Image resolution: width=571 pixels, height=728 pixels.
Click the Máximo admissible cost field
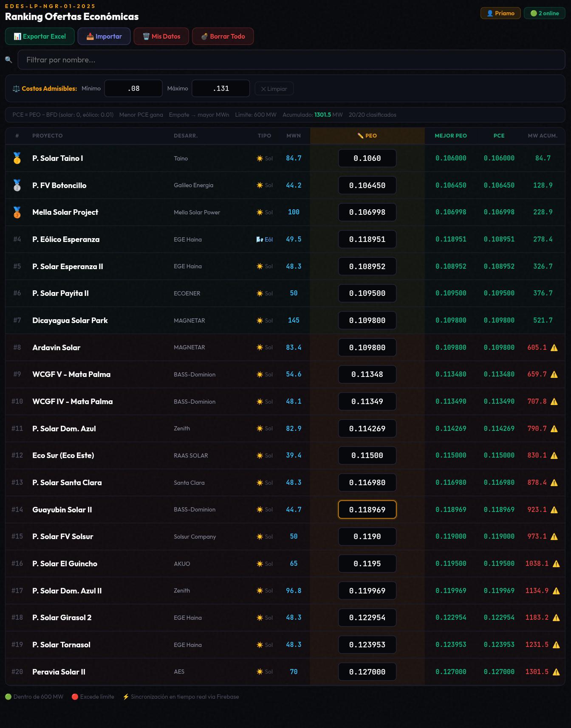(221, 88)
